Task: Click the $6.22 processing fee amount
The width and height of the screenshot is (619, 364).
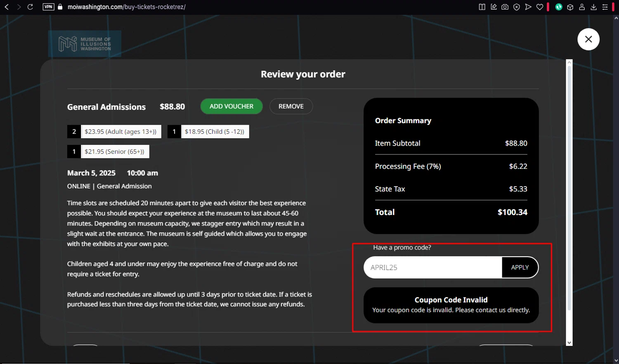Action: 518,166
